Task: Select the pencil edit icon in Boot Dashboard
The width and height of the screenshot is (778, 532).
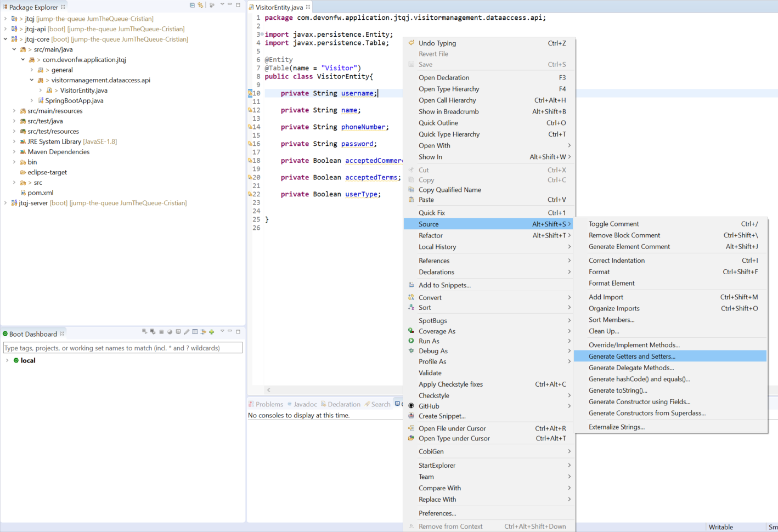Action: (187, 332)
